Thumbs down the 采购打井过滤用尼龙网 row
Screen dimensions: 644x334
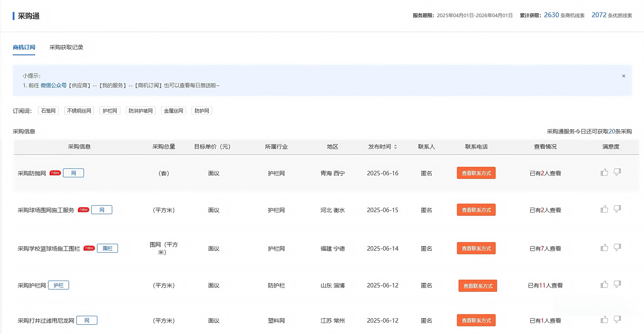pos(617,320)
